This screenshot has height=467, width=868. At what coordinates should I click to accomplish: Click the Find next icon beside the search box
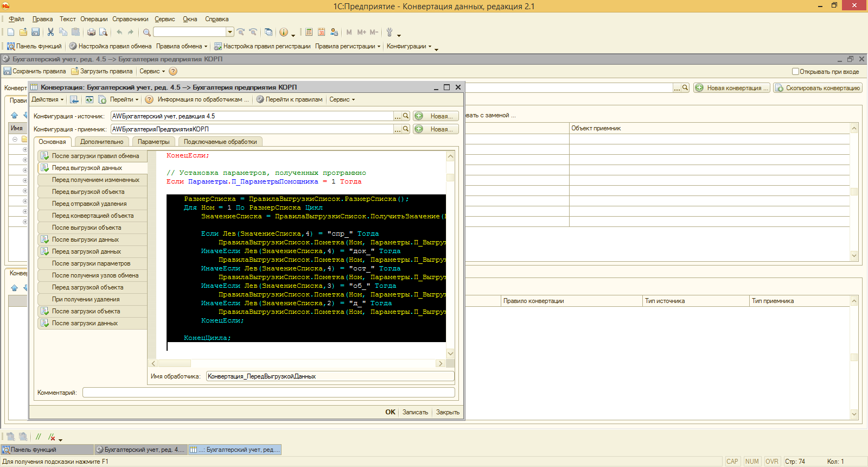[x=241, y=32]
